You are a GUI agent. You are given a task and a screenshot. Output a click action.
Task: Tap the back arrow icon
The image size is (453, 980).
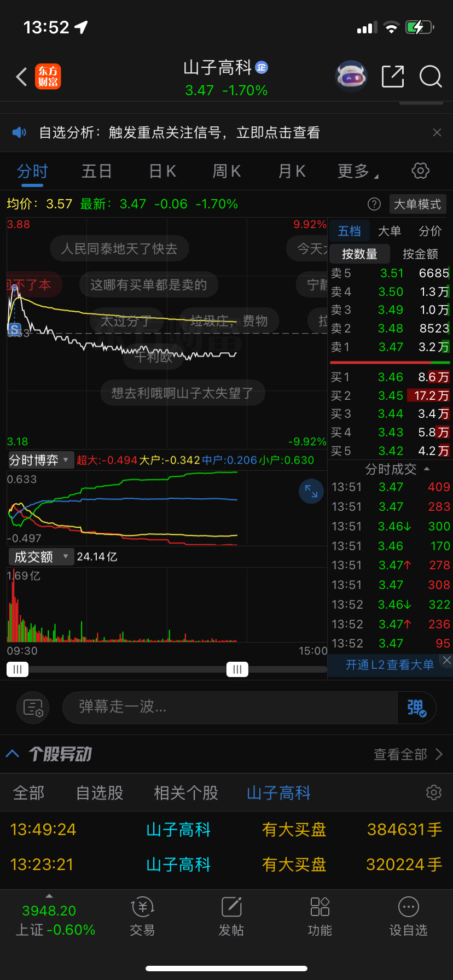pos(21,77)
